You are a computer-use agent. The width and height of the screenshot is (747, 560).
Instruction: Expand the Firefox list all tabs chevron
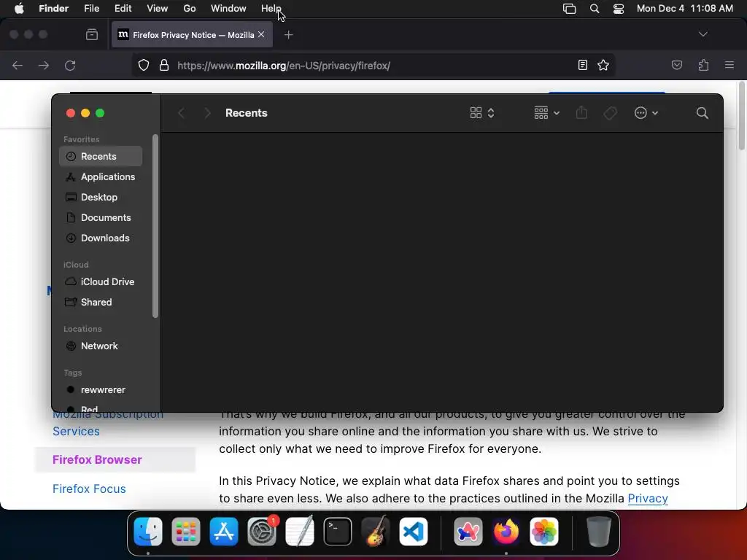pyautogui.click(x=703, y=34)
